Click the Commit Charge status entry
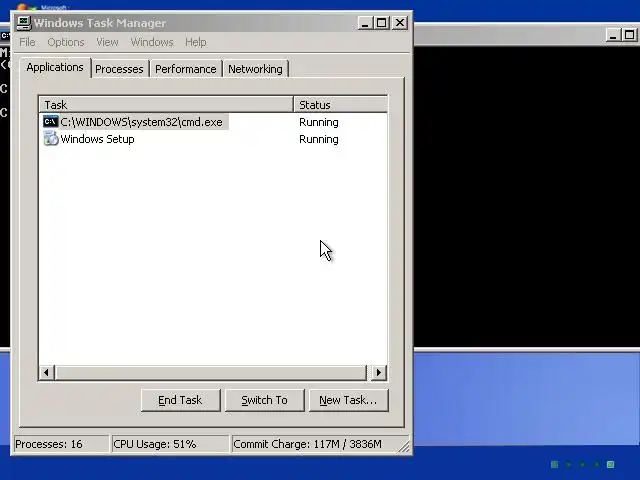 [314, 444]
